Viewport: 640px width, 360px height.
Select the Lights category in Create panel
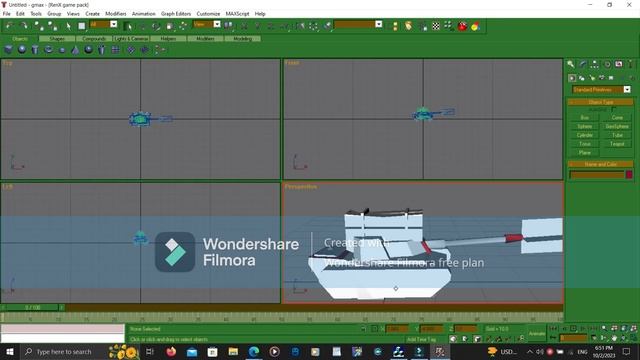pyautogui.click(x=592, y=78)
